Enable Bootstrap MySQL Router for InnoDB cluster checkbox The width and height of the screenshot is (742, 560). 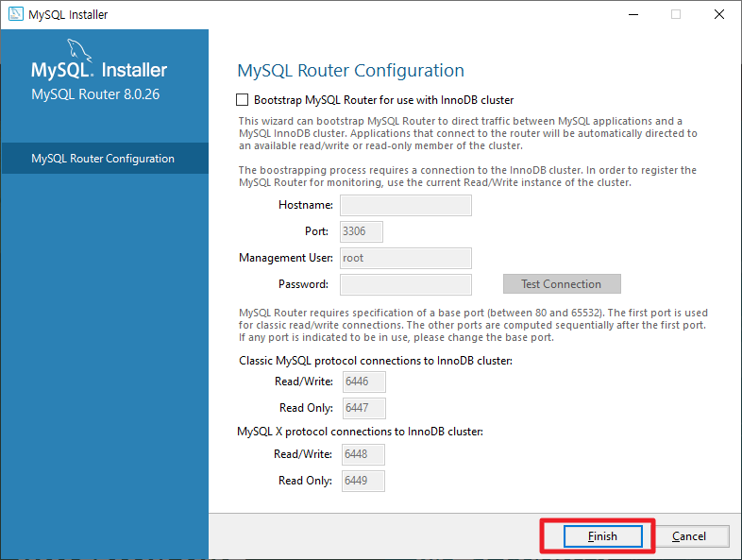[x=242, y=100]
